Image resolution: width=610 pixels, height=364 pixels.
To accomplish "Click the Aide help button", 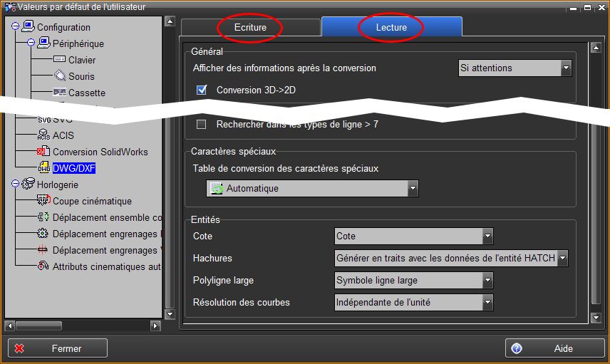I will 554,348.
